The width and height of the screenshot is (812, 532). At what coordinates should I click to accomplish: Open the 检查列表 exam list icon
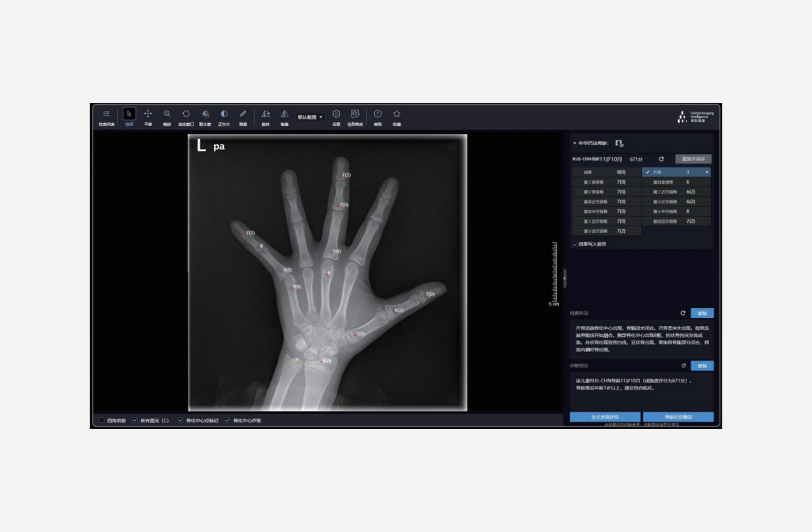106,114
